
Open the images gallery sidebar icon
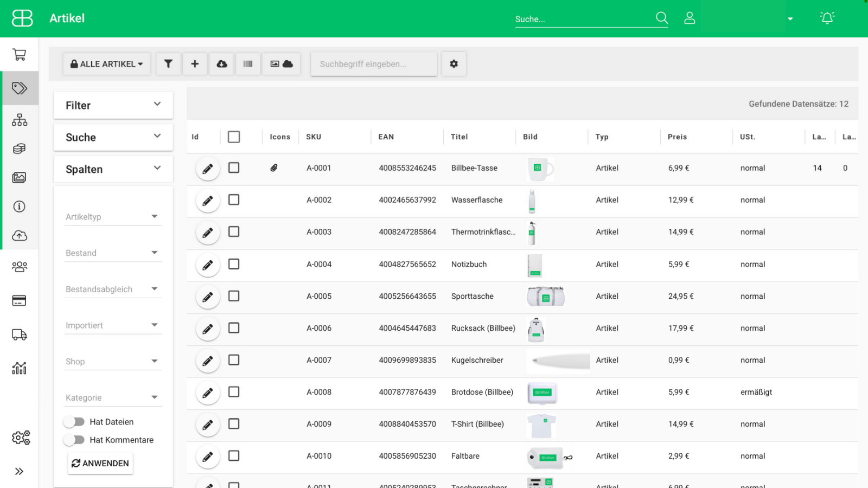(x=20, y=177)
